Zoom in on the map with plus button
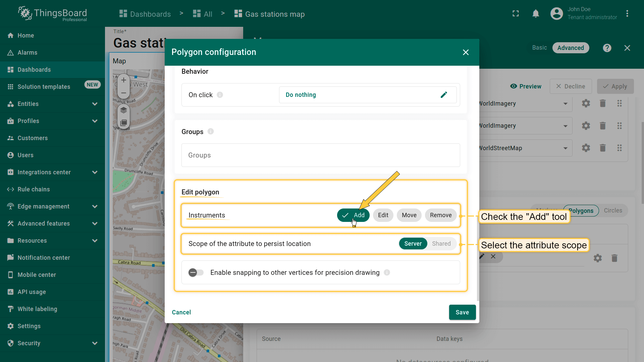644x362 pixels. point(123,80)
